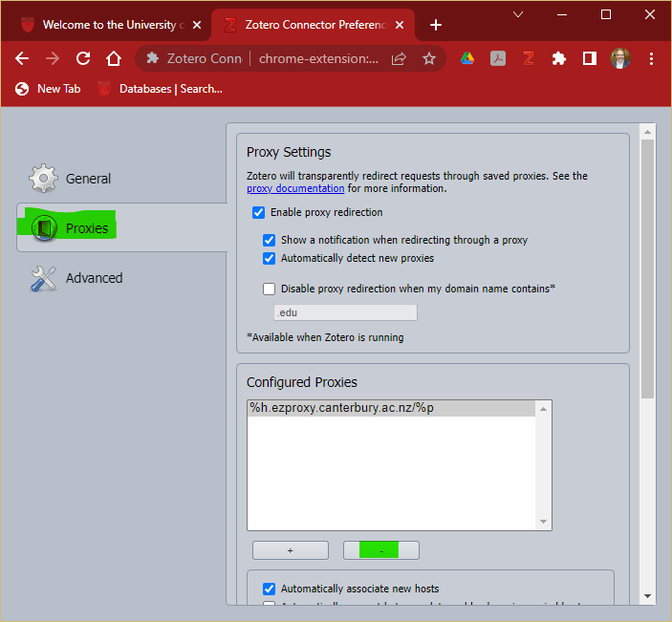The image size is (672, 622).
Task: Click the proxy list scroll up arrow
Action: coord(543,409)
